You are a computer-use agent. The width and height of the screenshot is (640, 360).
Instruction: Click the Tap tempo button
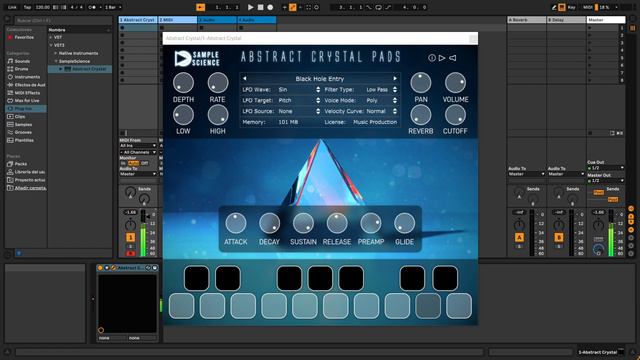click(x=27, y=7)
